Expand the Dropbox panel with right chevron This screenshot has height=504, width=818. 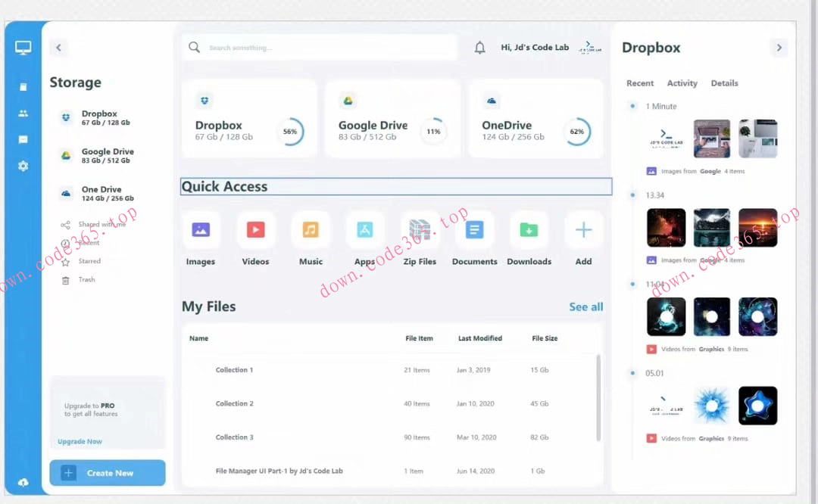click(x=779, y=48)
